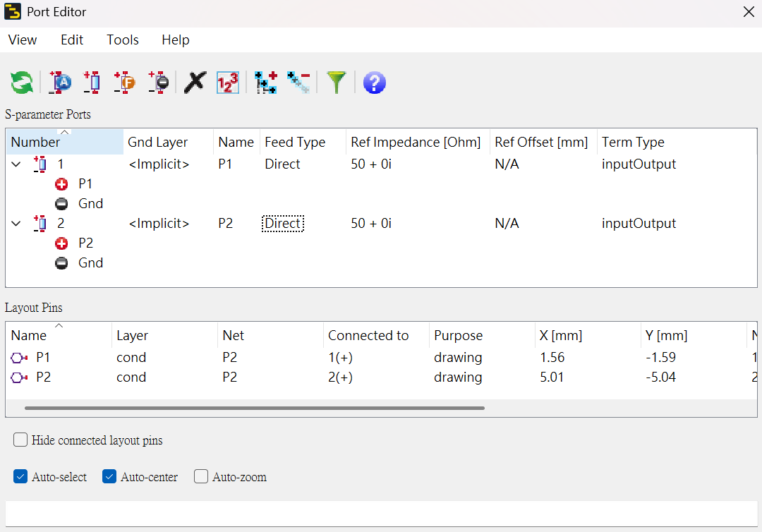
Task: Click X value 1.56 in Layout Pins
Action: pos(552,358)
